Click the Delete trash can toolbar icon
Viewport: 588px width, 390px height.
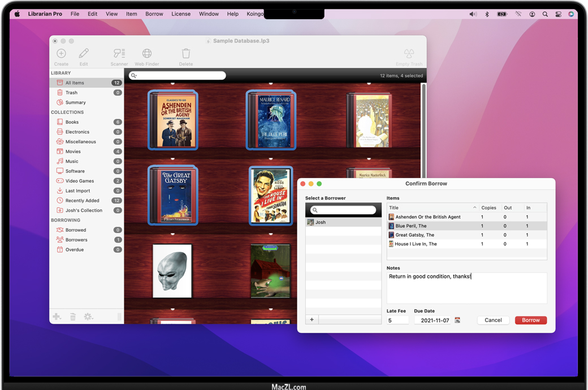pyautogui.click(x=186, y=54)
